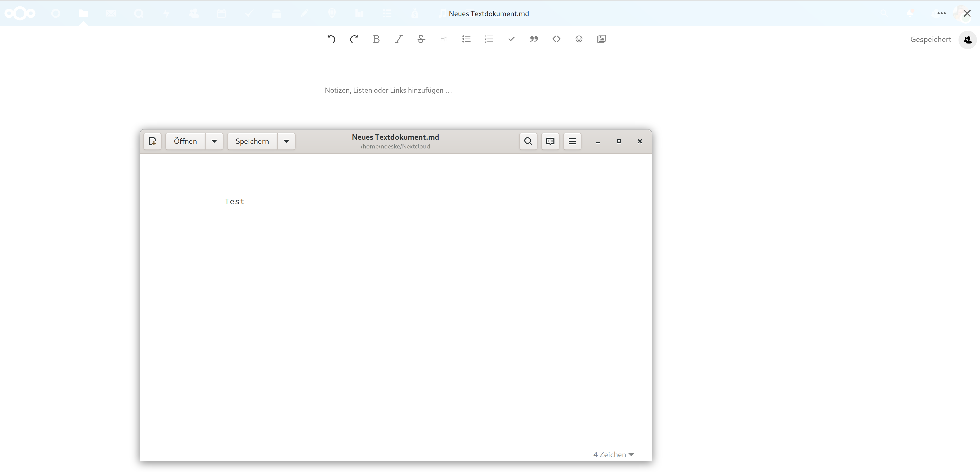Screen dimensions: 980x472
Task: Toggle the bullet list format
Action: click(466, 39)
